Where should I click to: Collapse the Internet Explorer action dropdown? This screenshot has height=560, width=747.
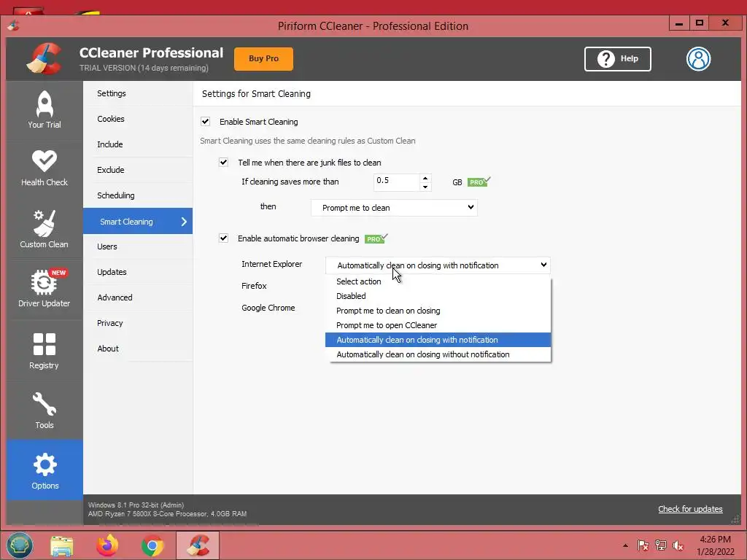(438, 265)
